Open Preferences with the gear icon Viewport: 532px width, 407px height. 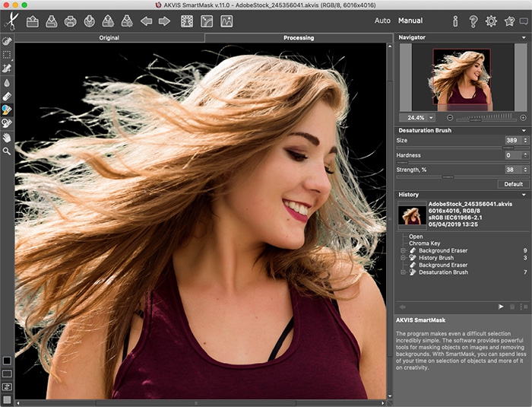pos(491,21)
